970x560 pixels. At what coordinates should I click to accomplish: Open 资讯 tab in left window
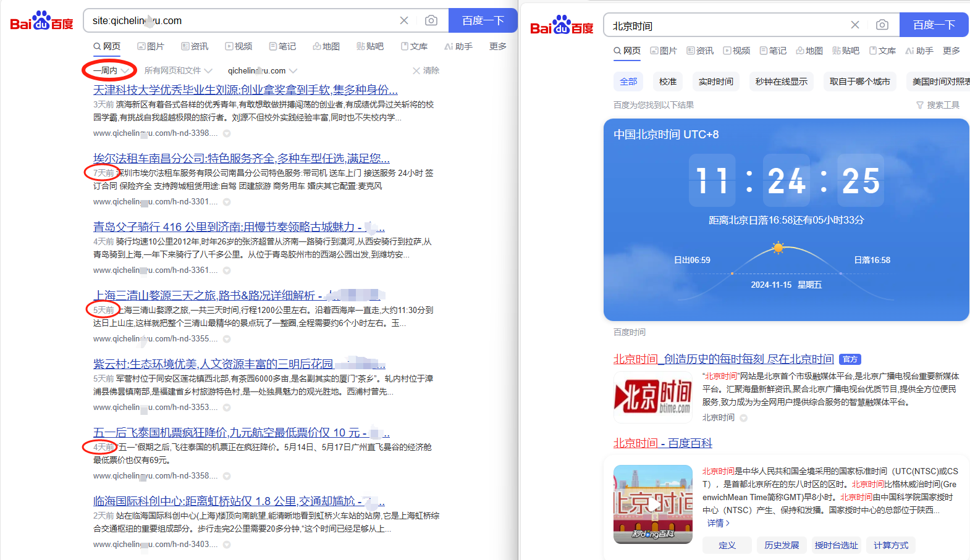tap(195, 46)
